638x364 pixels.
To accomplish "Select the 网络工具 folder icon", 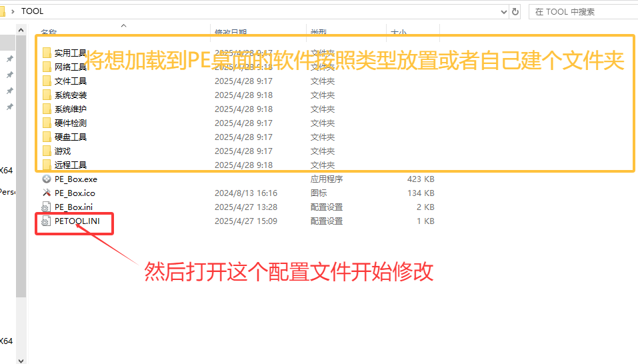I will 46,67.
